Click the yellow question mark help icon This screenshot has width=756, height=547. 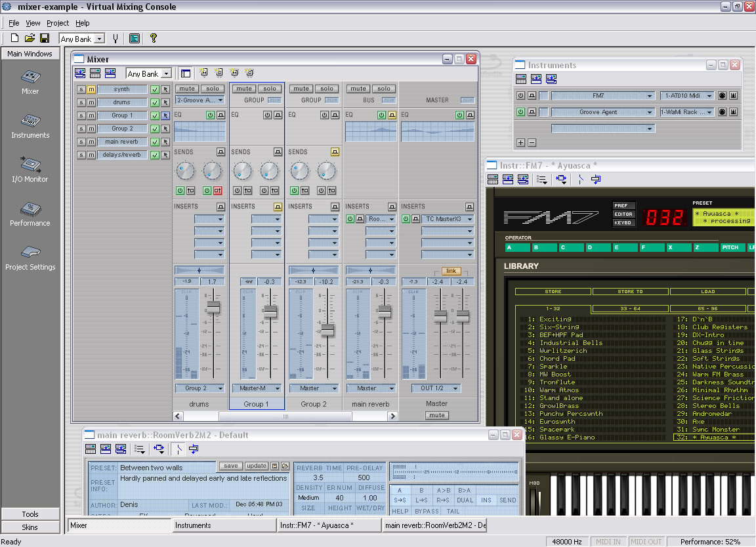(154, 38)
